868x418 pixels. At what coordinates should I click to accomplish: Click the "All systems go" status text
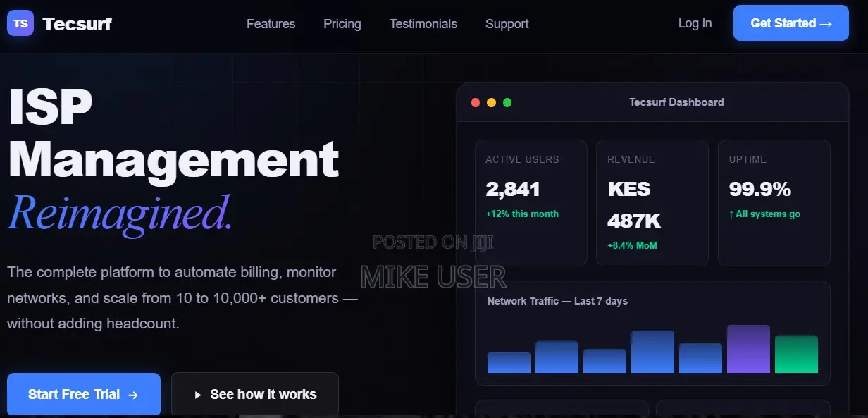764,214
